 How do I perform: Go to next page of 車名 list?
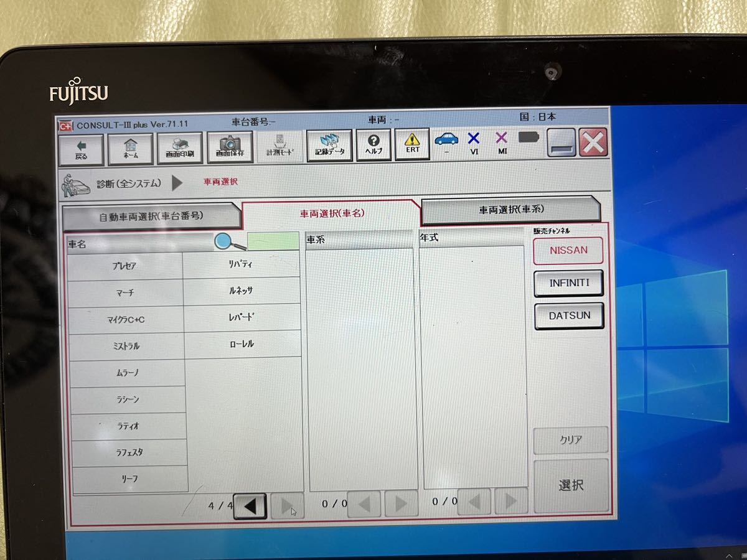(x=288, y=505)
